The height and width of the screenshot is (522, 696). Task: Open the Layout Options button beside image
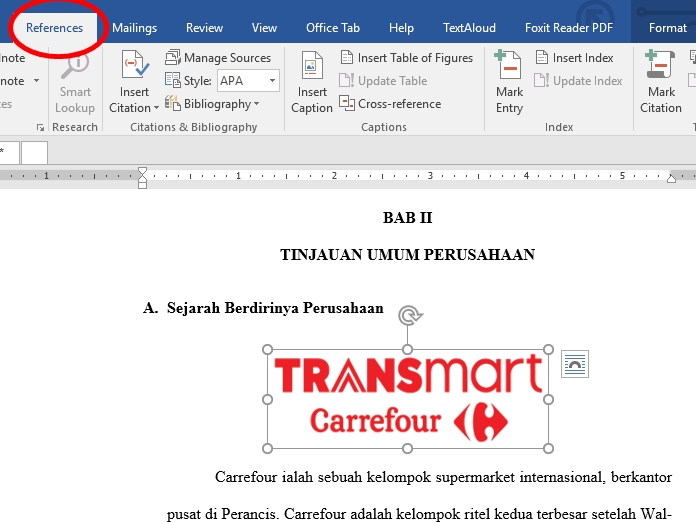[575, 364]
